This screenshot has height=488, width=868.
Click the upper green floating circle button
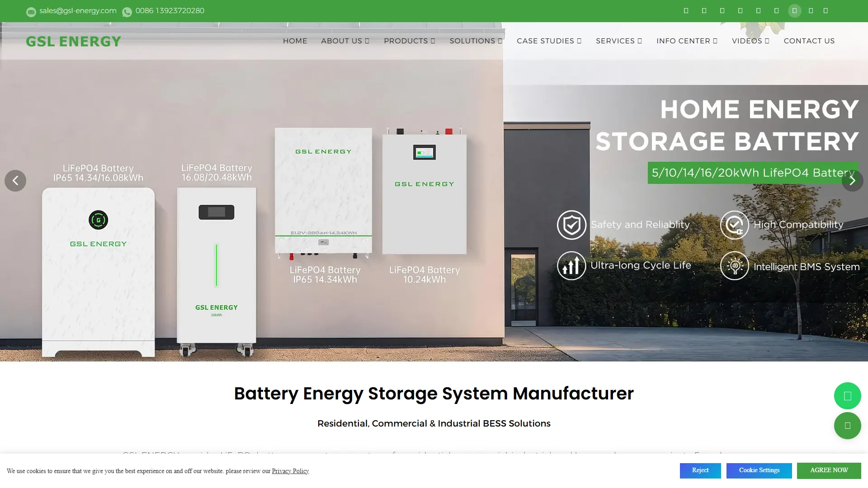(847, 396)
